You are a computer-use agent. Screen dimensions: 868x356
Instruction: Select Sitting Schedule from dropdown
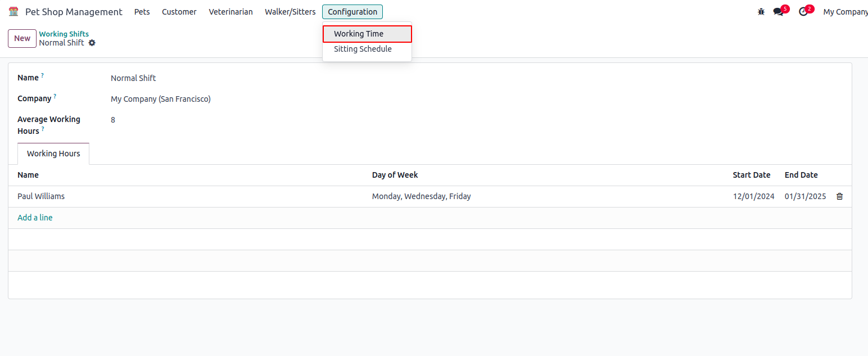(367, 49)
